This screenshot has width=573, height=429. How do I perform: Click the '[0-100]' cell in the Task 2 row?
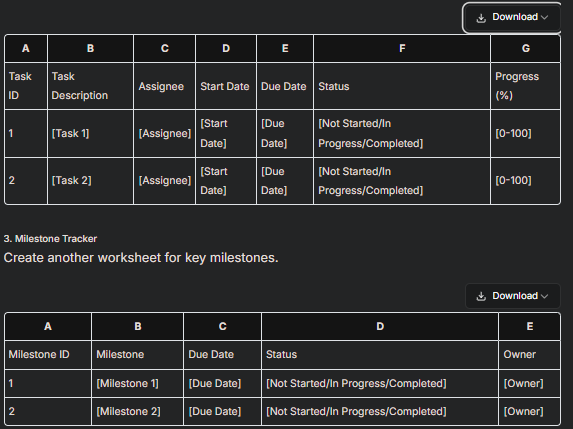pos(525,181)
